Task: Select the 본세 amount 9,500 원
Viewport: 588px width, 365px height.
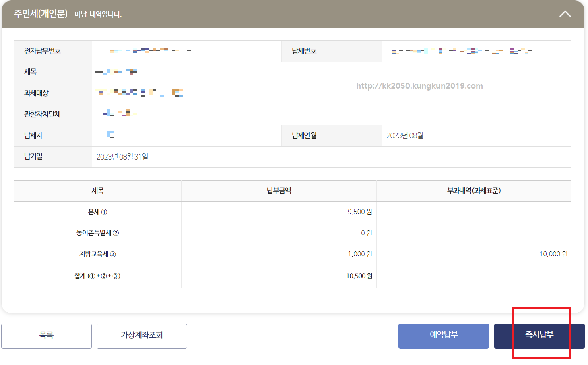Action: tap(360, 212)
